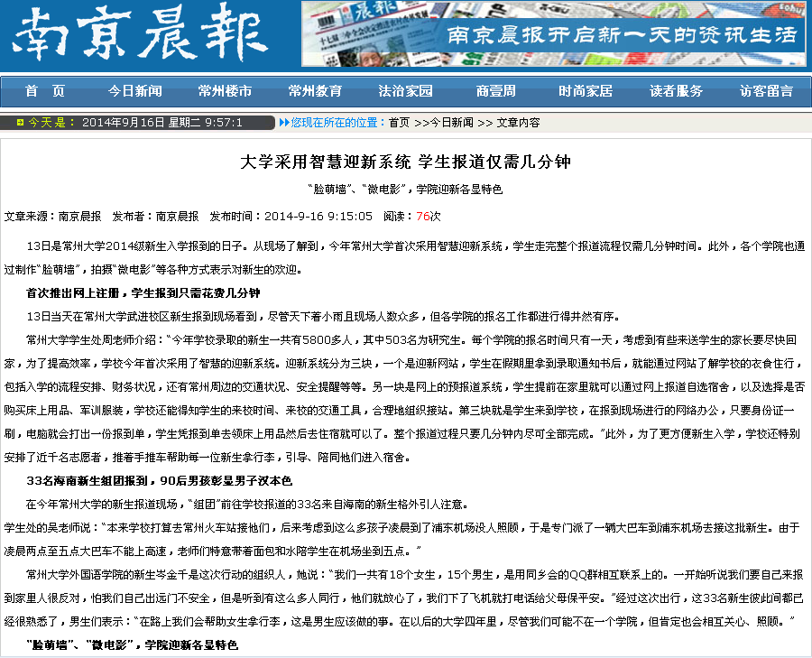Screen dimensions: 812x658
Task: Click the newspaper banner image in header
Action: point(553,34)
